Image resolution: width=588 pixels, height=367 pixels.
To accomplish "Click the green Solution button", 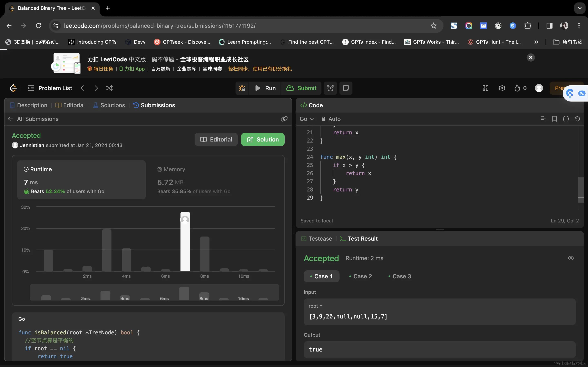I will (x=263, y=139).
